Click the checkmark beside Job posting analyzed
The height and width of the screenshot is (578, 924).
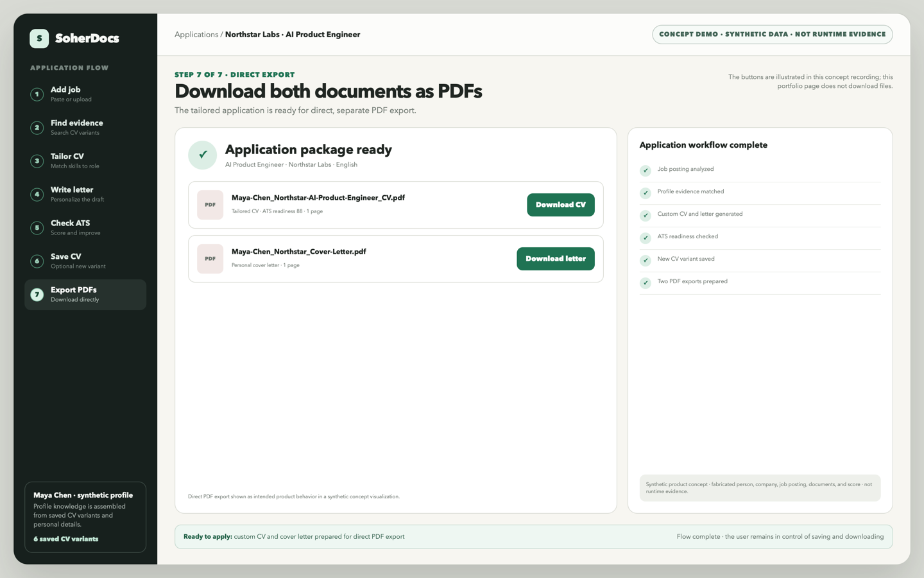pyautogui.click(x=646, y=170)
